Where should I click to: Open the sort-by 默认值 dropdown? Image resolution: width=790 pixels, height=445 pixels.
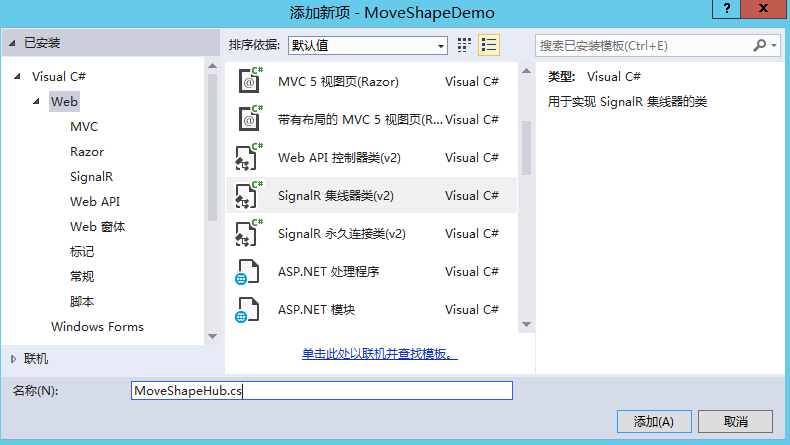(368, 45)
